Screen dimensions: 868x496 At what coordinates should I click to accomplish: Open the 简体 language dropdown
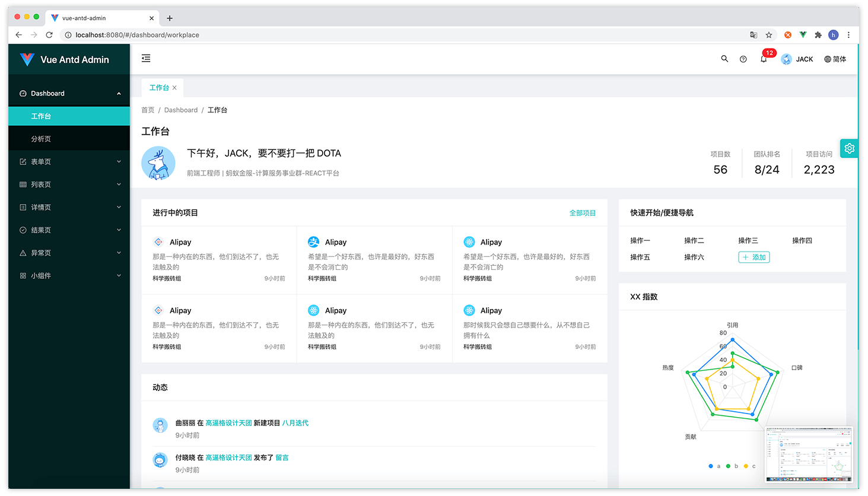click(835, 59)
